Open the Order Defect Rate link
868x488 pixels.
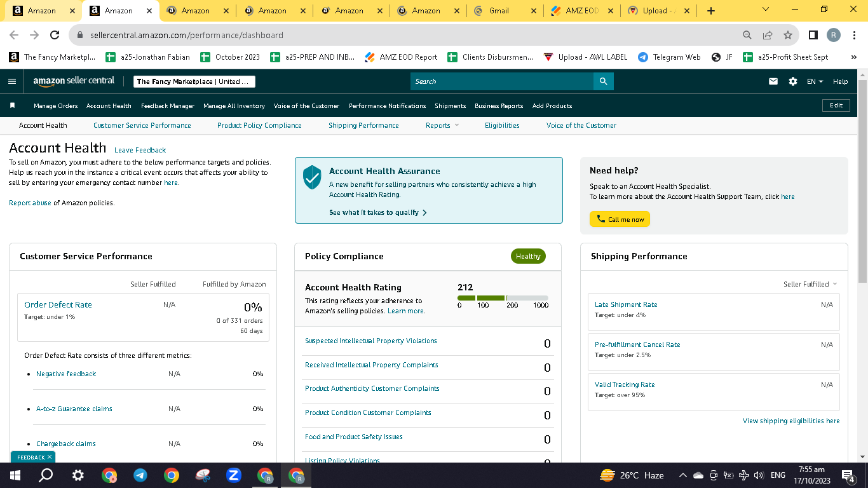[x=58, y=304]
